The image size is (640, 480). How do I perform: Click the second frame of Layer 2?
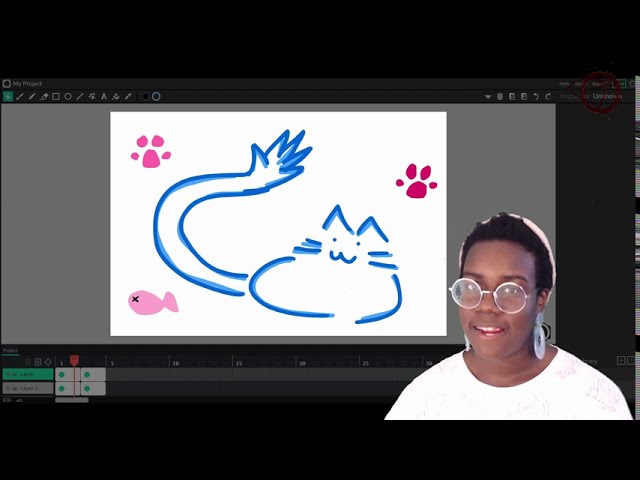93,389
